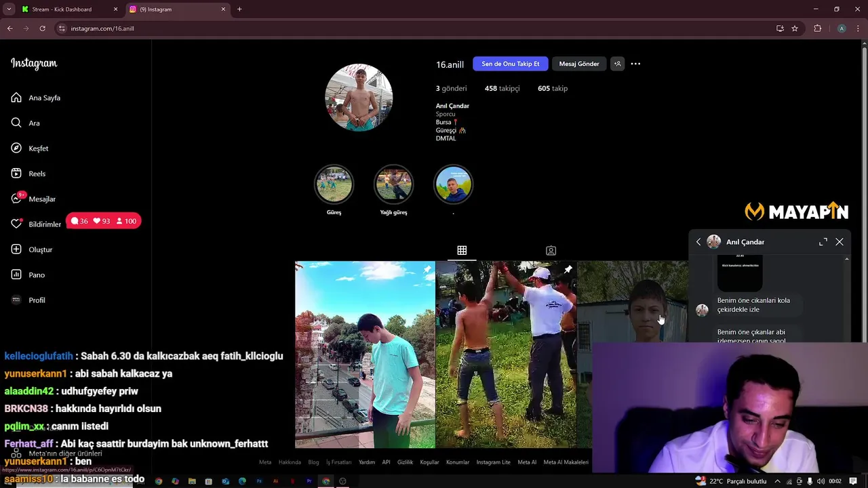Open the Reels icon in sidebar
This screenshot has height=488, width=868.
point(16,174)
